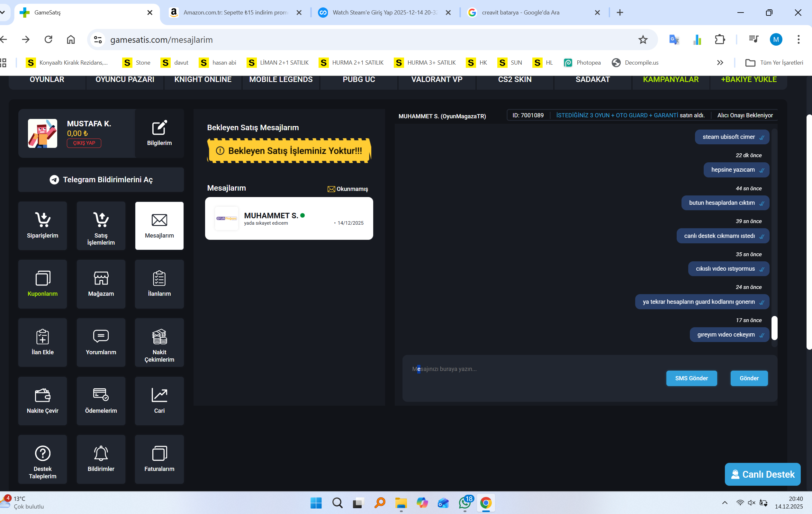Click the +BAKİYE YÜKLE menu item
This screenshot has width=812, height=514.
[x=748, y=80]
